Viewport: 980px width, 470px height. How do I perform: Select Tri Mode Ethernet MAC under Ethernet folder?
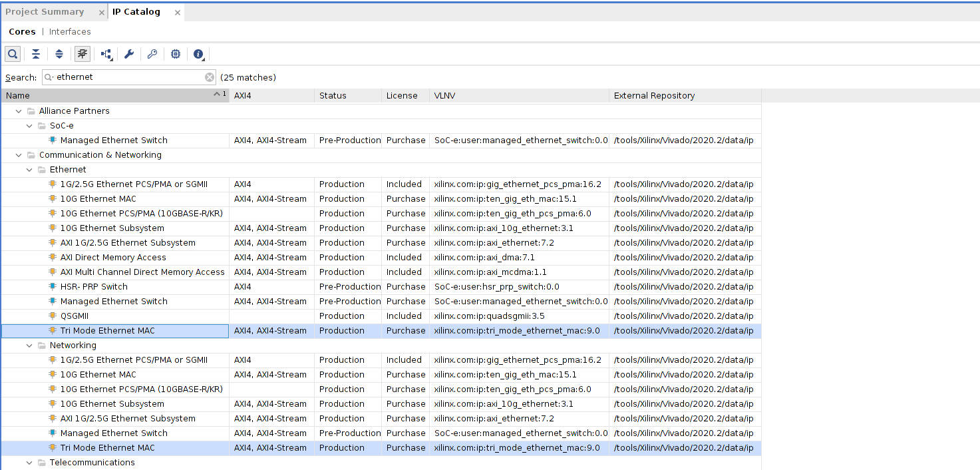click(x=107, y=331)
